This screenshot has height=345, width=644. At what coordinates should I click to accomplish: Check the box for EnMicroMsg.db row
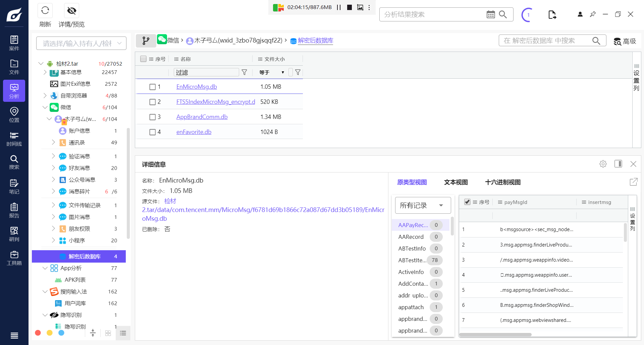pos(152,87)
